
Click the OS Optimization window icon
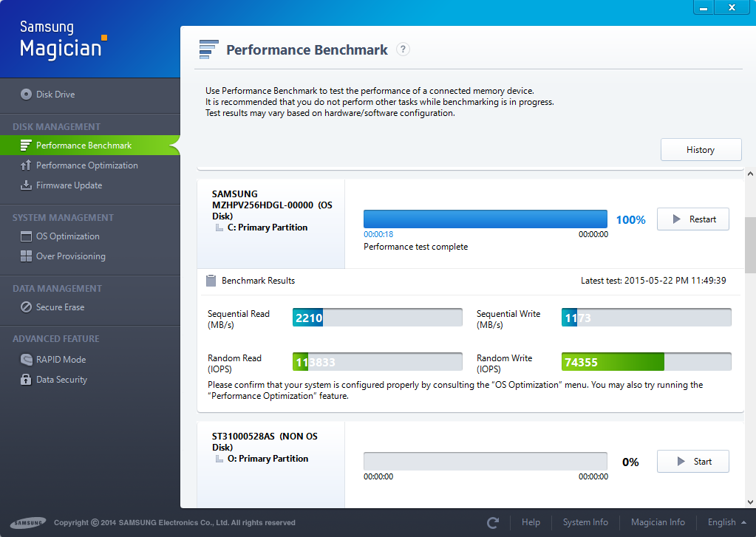26,236
